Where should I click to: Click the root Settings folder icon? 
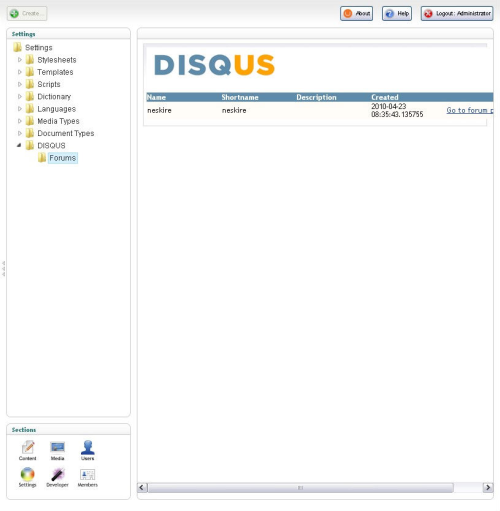click(x=18, y=47)
